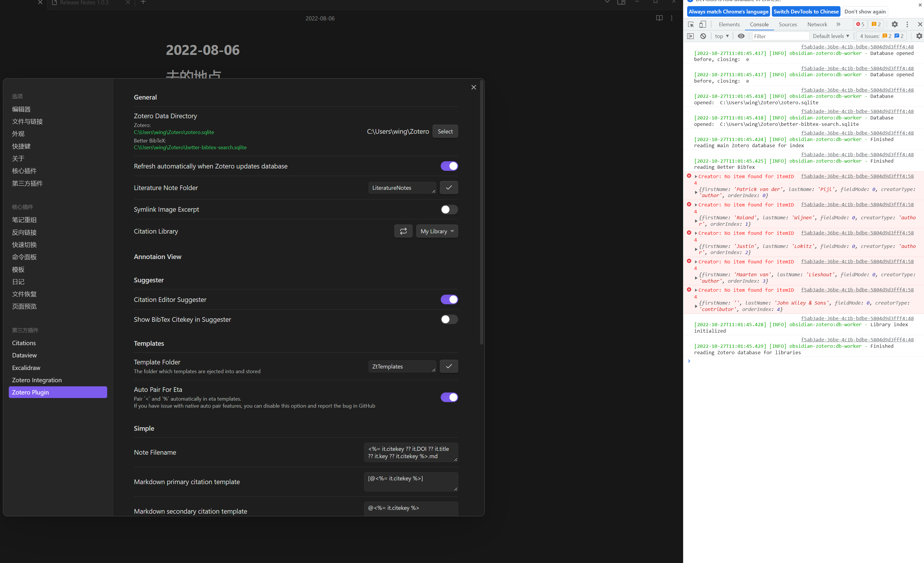Screen dimensions: 924x563
Task: Click the reading mode book icon in Obsidian
Action: pos(659,18)
